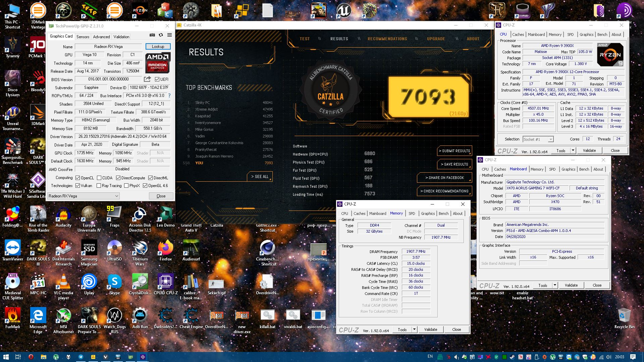Open TeamViewer desktop icon

coord(13,251)
